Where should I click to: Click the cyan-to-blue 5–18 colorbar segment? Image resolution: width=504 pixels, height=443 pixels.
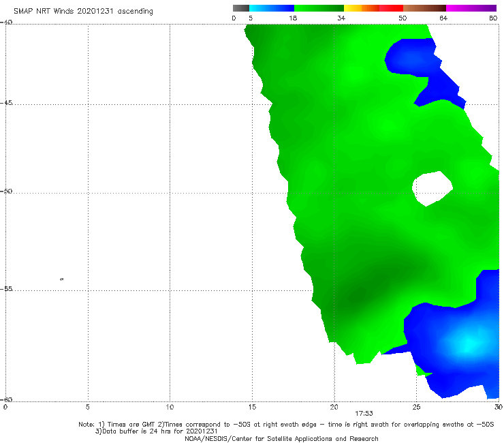272,8
